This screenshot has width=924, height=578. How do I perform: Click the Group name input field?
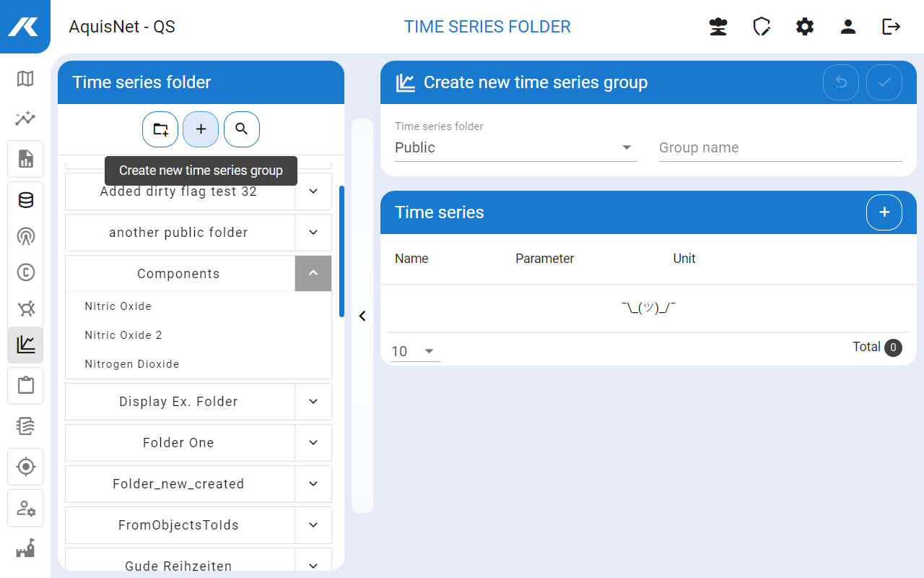click(x=780, y=147)
